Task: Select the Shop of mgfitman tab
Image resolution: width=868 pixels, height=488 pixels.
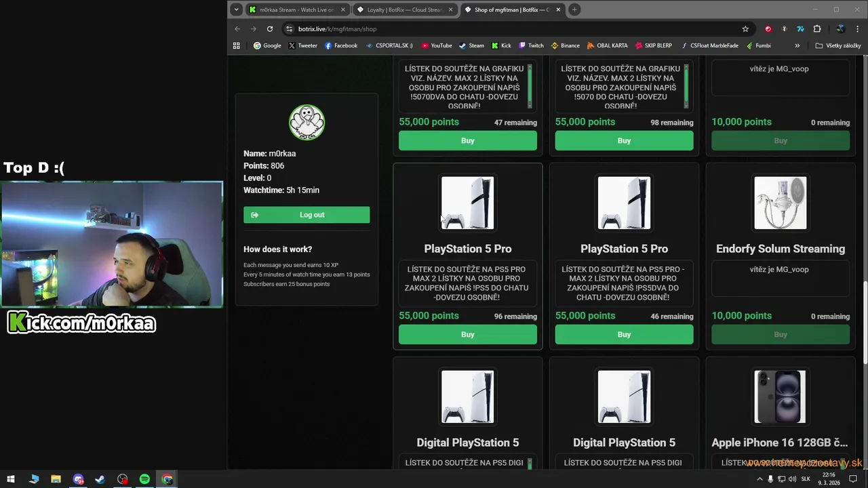Action: (512, 9)
